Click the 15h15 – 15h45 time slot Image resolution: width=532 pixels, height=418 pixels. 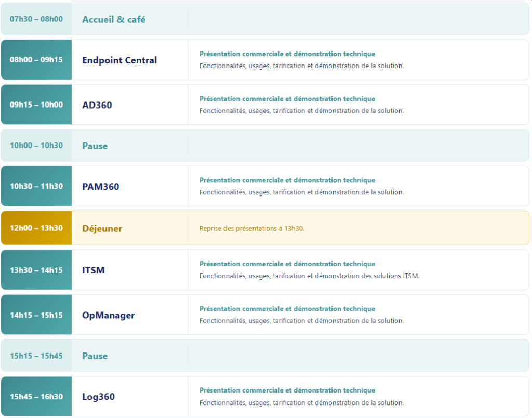(x=36, y=356)
